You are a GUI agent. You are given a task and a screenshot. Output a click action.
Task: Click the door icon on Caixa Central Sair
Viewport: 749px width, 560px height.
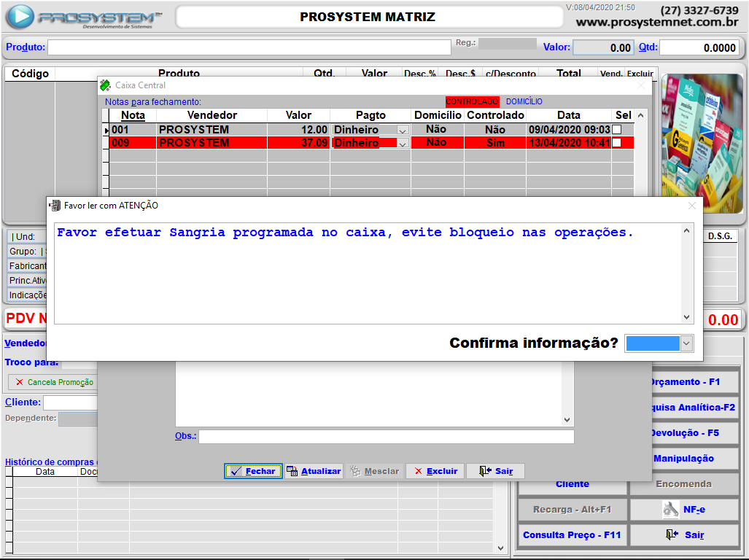(485, 471)
